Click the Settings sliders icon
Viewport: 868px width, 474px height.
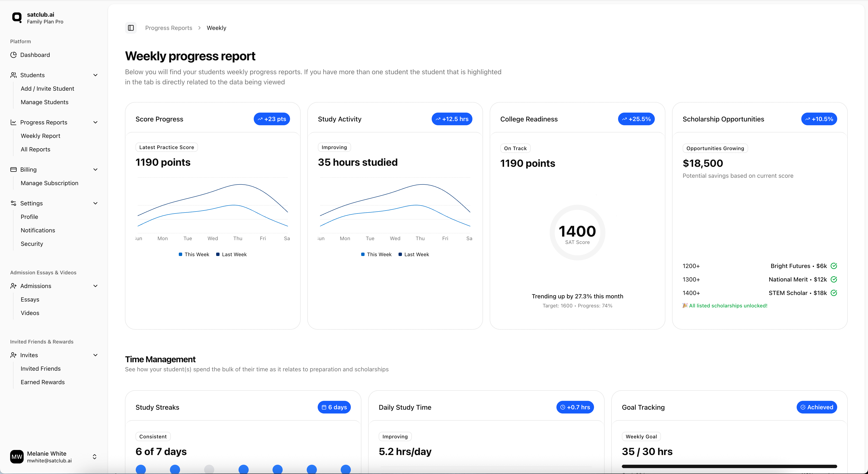14,203
